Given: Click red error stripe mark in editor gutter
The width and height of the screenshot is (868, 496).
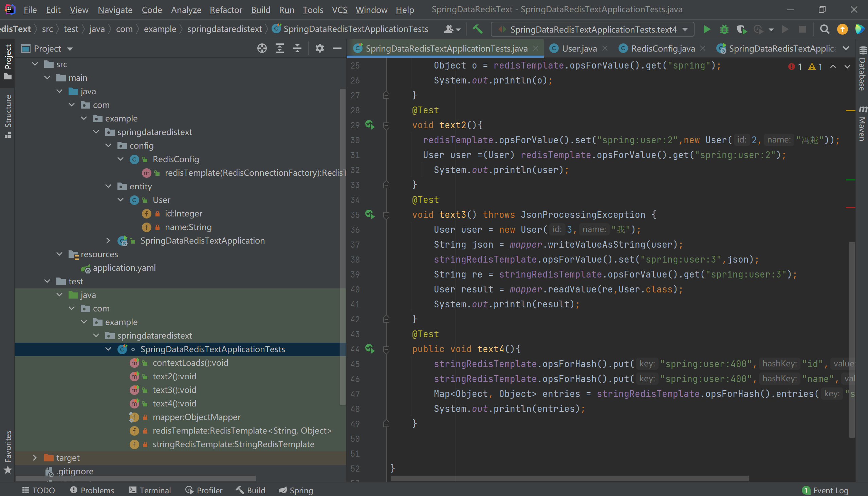Looking at the screenshot, I should [x=850, y=208].
